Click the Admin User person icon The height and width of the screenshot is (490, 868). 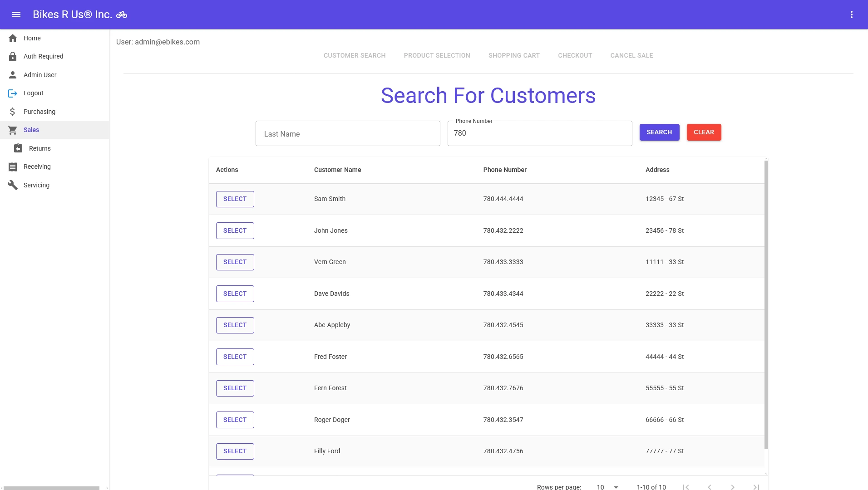tap(13, 75)
